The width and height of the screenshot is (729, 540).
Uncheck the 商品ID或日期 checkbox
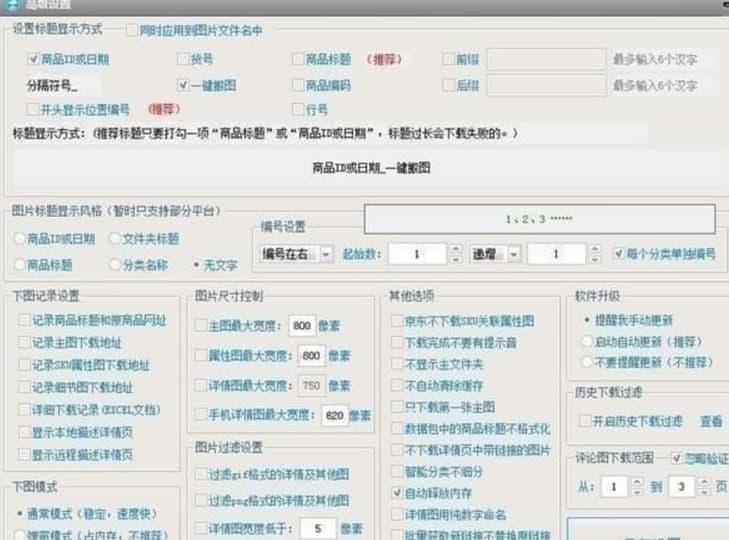click(x=33, y=60)
